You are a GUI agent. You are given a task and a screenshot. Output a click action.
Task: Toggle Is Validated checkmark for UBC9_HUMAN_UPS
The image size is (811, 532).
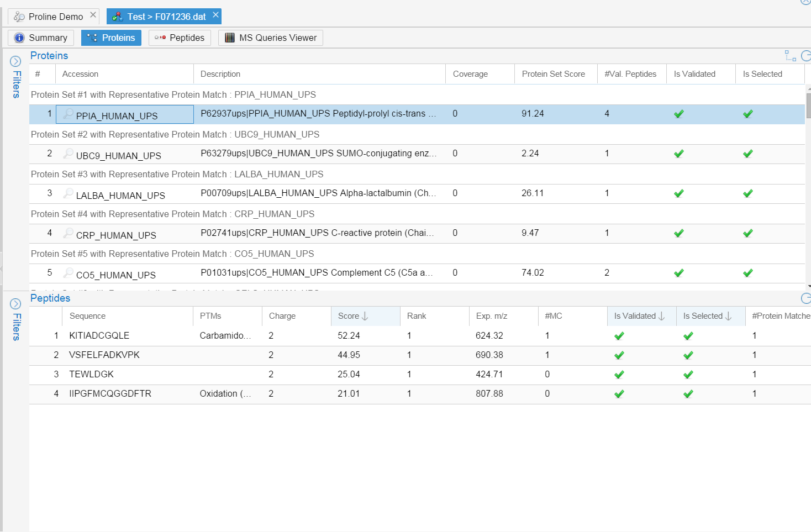[679, 154]
